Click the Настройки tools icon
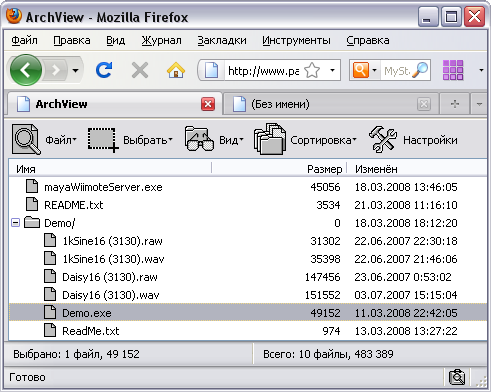The width and height of the screenshot is (491, 392). pyautogui.click(x=383, y=139)
